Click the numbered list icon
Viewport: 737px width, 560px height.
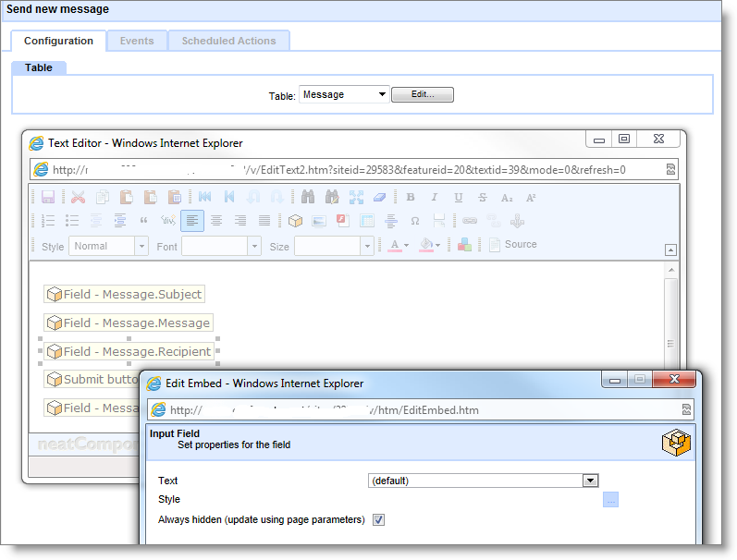pos(49,221)
